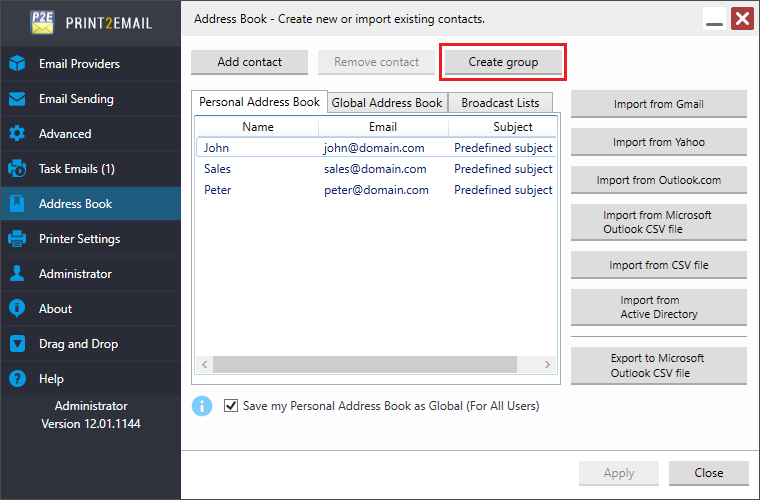
Task: Sort by the Email column header
Action: [383, 127]
